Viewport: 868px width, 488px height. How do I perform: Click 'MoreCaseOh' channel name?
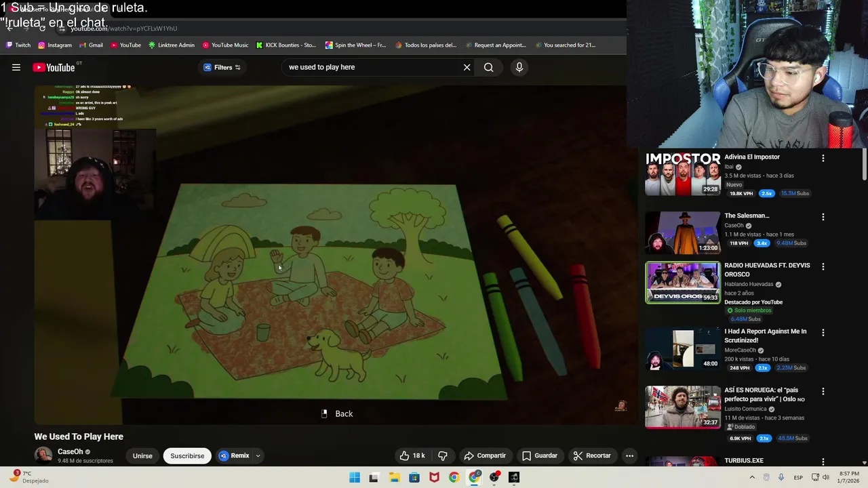tap(740, 350)
